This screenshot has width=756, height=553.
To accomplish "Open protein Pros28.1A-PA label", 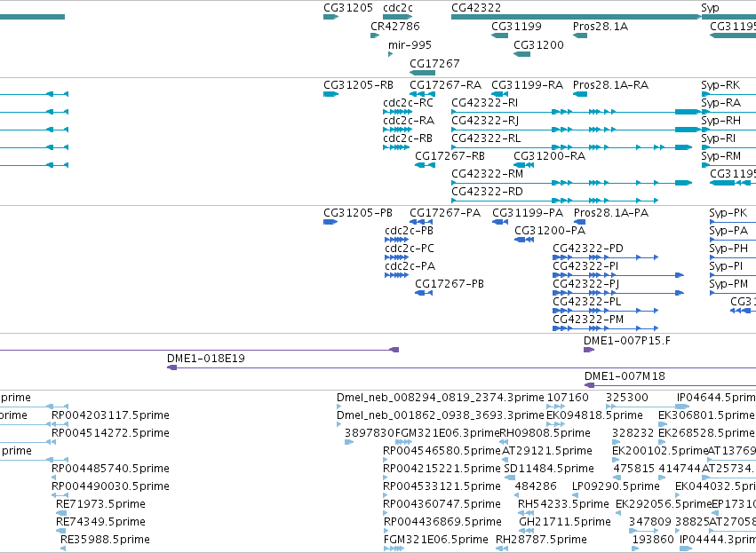I will [611, 213].
